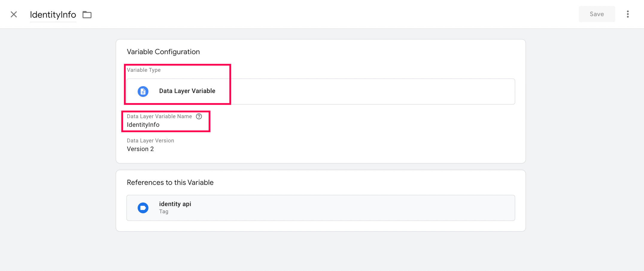
Task: Click the Data Layer Variable Name label
Action: pos(159,116)
